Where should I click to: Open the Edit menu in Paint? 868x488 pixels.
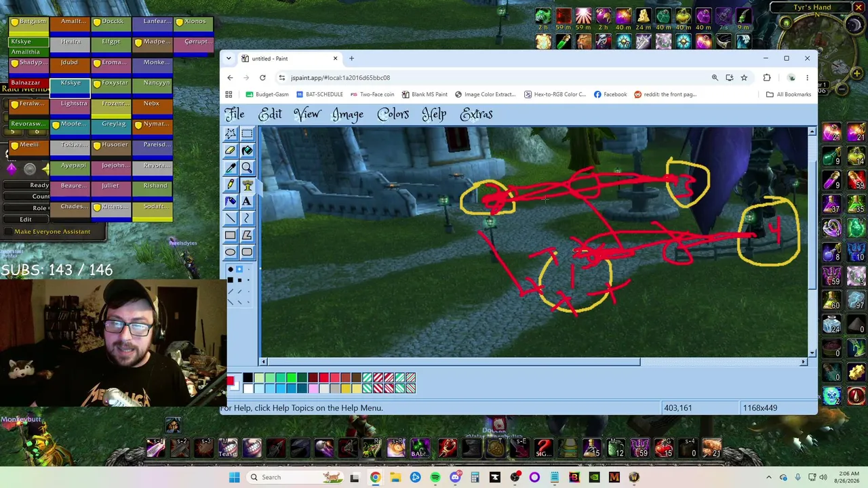coord(270,114)
